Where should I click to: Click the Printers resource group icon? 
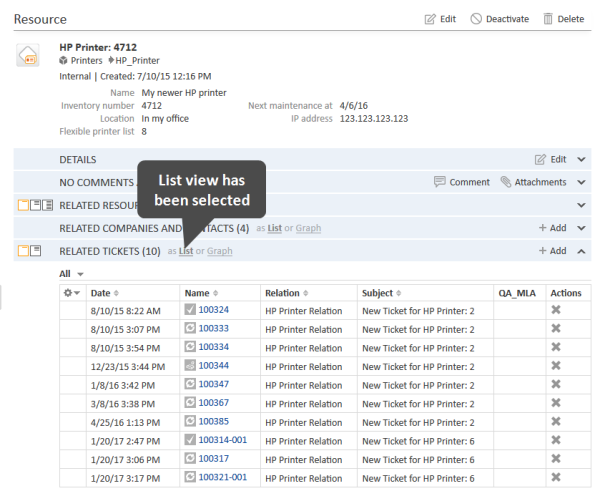coord(63,60)
